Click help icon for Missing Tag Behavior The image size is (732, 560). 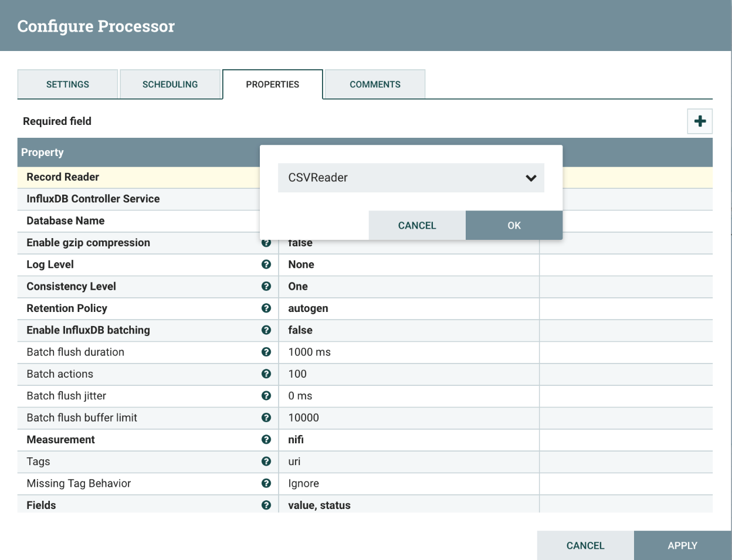[266, 483]
